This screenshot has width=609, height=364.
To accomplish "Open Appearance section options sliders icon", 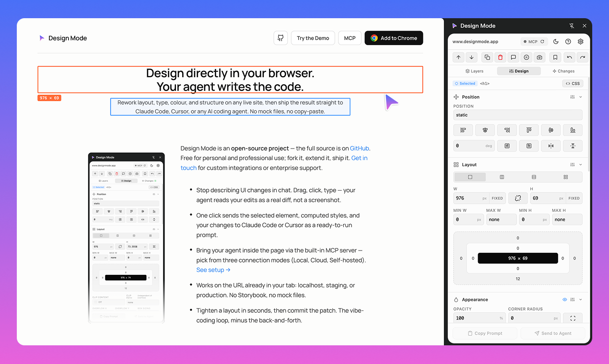I will (x=573, y=300).
